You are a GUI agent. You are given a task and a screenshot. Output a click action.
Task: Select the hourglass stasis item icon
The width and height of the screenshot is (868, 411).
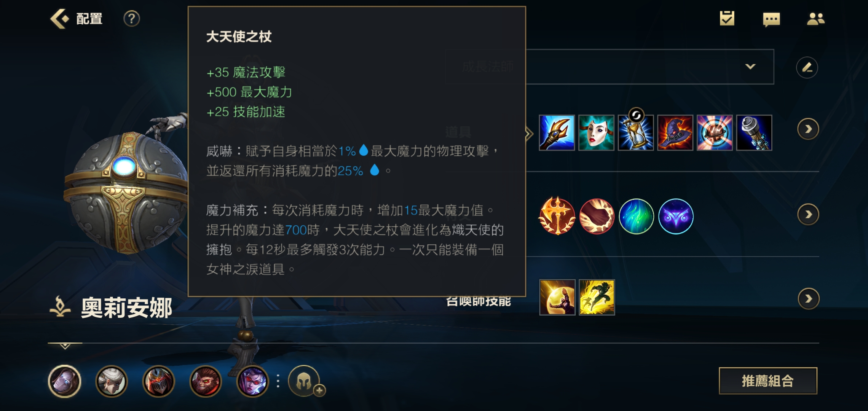(x=636, y=133)
